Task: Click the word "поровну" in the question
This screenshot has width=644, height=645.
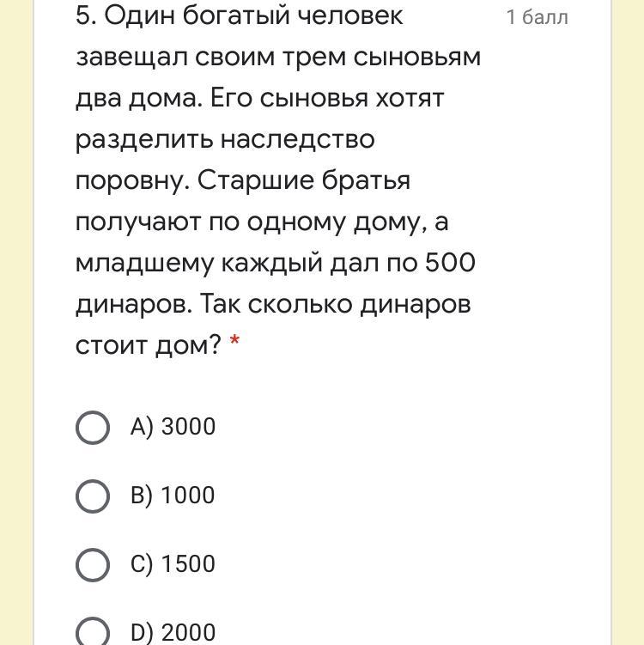Action: pos(131,180)
